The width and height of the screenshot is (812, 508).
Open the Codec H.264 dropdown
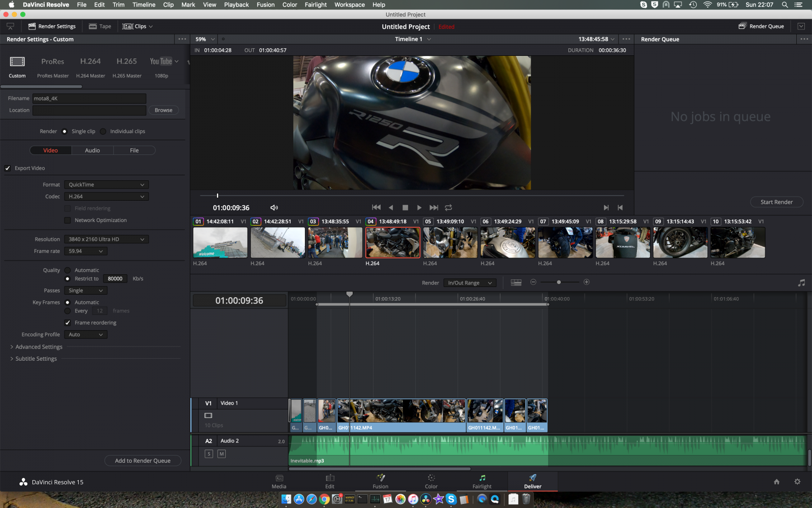(107, 197)
